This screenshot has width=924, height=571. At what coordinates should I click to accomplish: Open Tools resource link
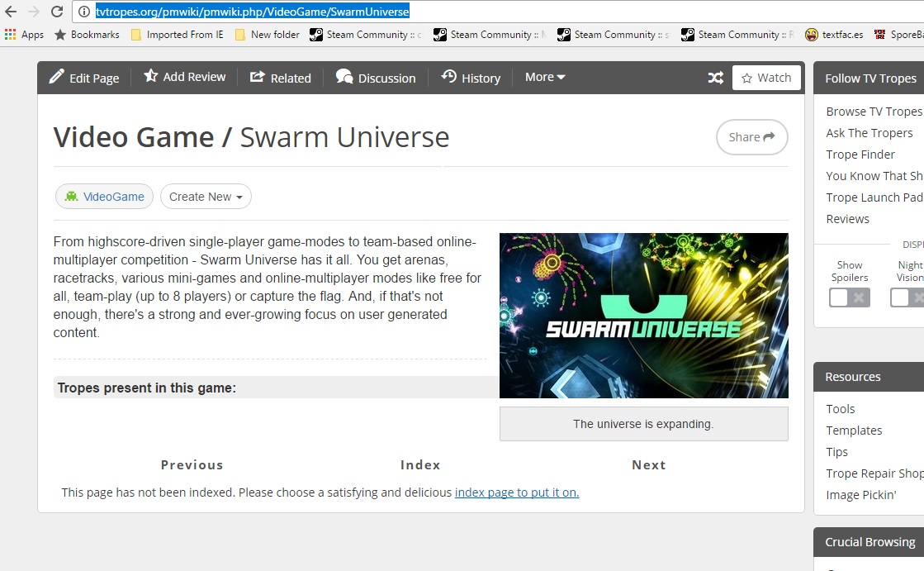[841, 409]
